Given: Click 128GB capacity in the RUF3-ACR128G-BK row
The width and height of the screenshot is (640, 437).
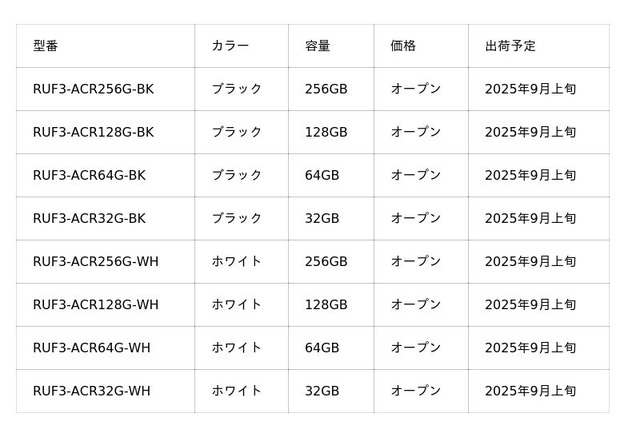Looking at the screenshot, I should click(326, 132).
